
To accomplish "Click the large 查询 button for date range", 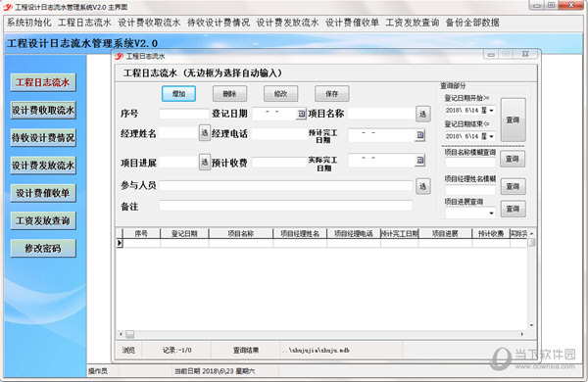I will tap(513, 119).
